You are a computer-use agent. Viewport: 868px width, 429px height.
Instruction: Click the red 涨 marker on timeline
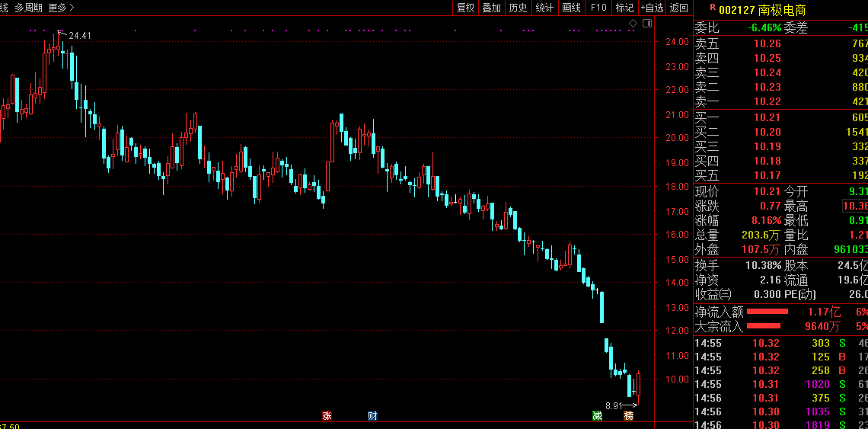click(327, 416)
